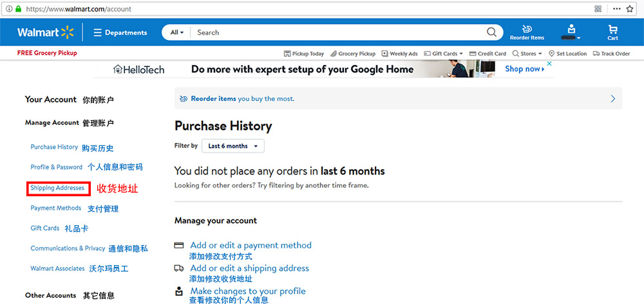644x305 pixels.
Task: Open Walmart Associates in sidebar
Action: click(x=57, y=268)
